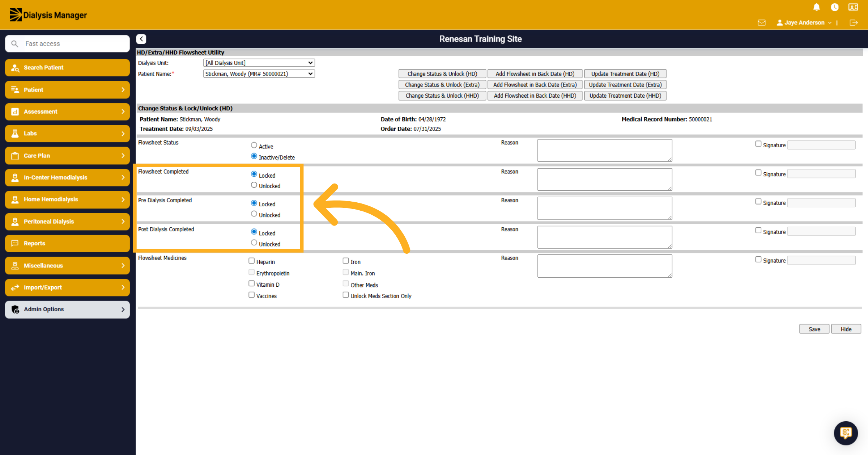
Task: Open the mail envelope icon
Action: pyautogui.click(x=762, y=22)
